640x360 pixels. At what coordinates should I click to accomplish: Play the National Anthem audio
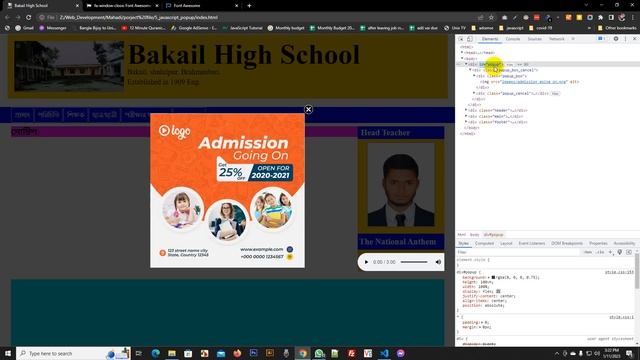click(366, 262)
